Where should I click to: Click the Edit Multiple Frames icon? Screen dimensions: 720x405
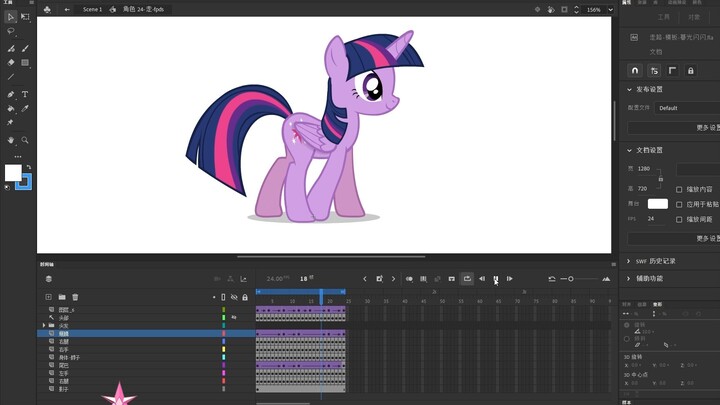(x=423, y=279)
